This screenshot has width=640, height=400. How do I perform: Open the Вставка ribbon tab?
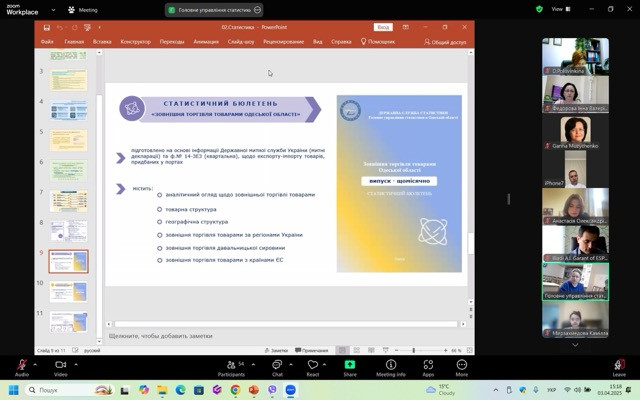[102, 42]
